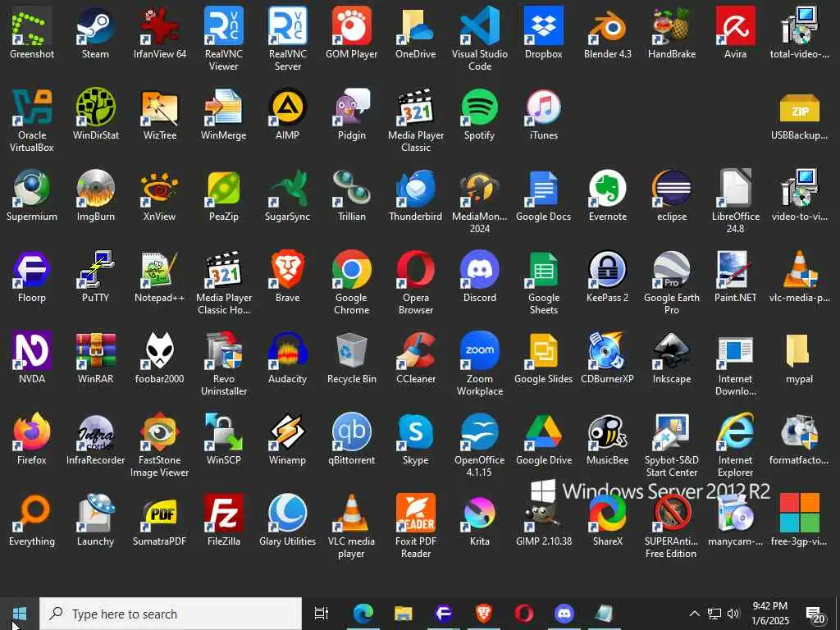This screenshot has height=630, width=840.
Task: Click the Type here to search box
Action: pyautogui.click(x=171, y=614)
